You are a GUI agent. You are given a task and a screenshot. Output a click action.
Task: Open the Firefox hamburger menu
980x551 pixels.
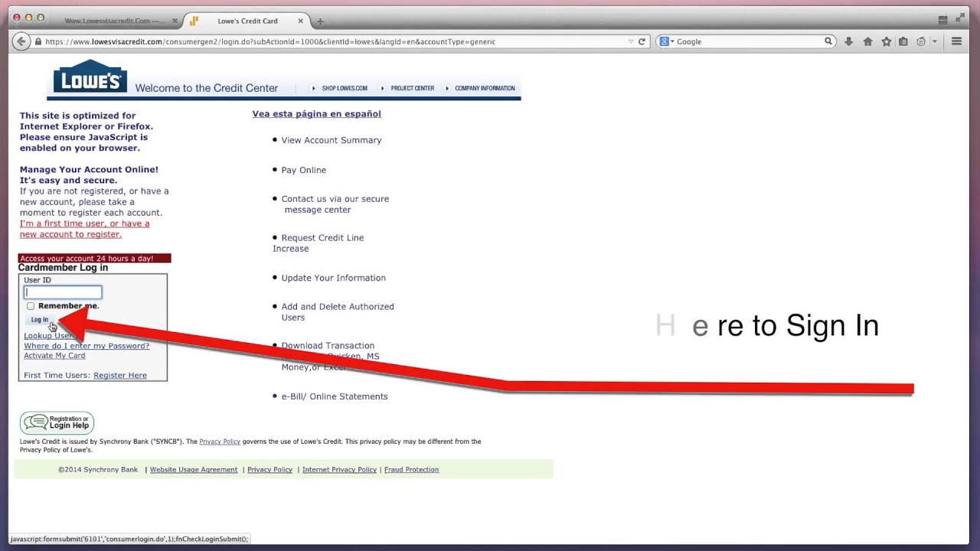(x=956, y=41)
